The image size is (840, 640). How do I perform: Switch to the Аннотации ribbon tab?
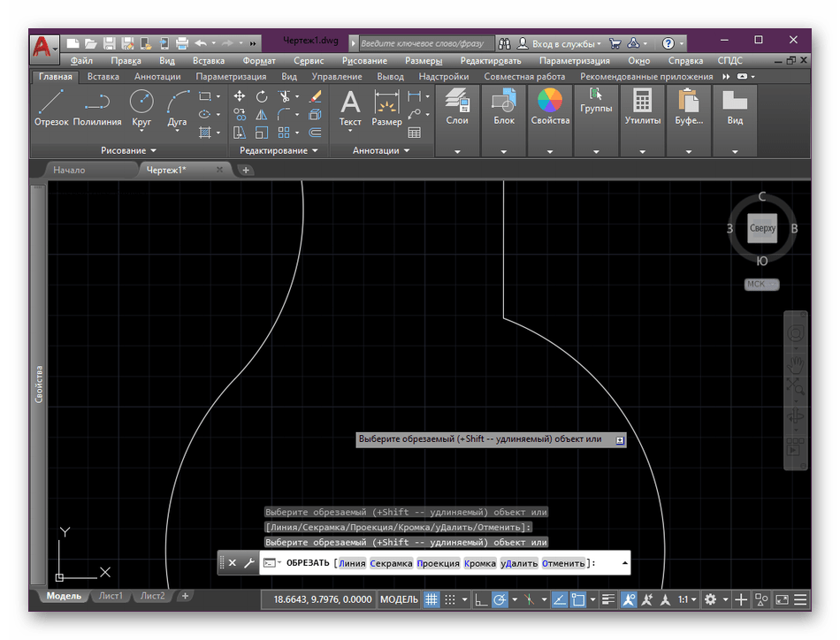coord(157,77)
